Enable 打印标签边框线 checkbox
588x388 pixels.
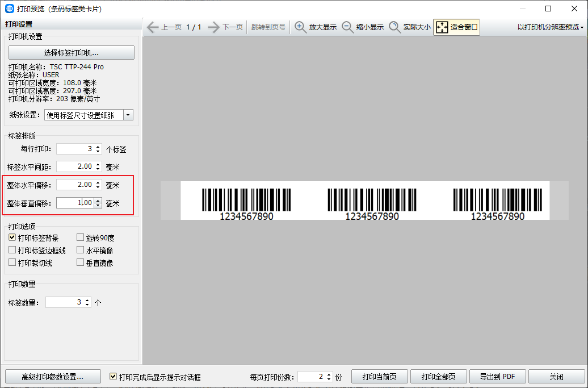pos(12,250)
